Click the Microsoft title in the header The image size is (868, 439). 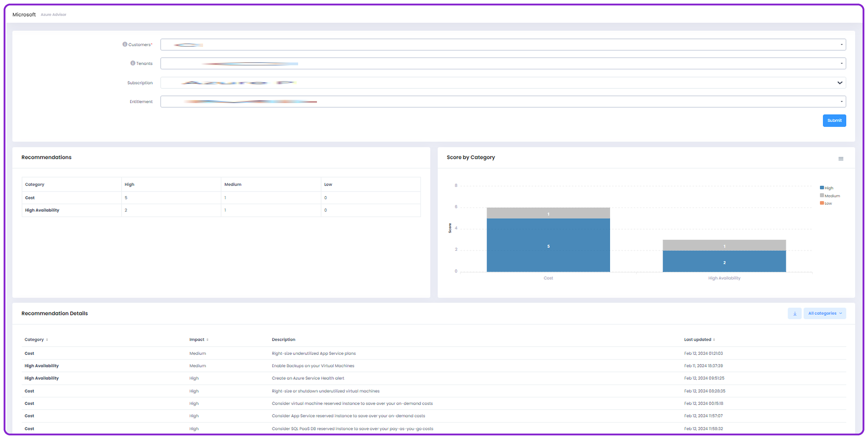[24, 14]
